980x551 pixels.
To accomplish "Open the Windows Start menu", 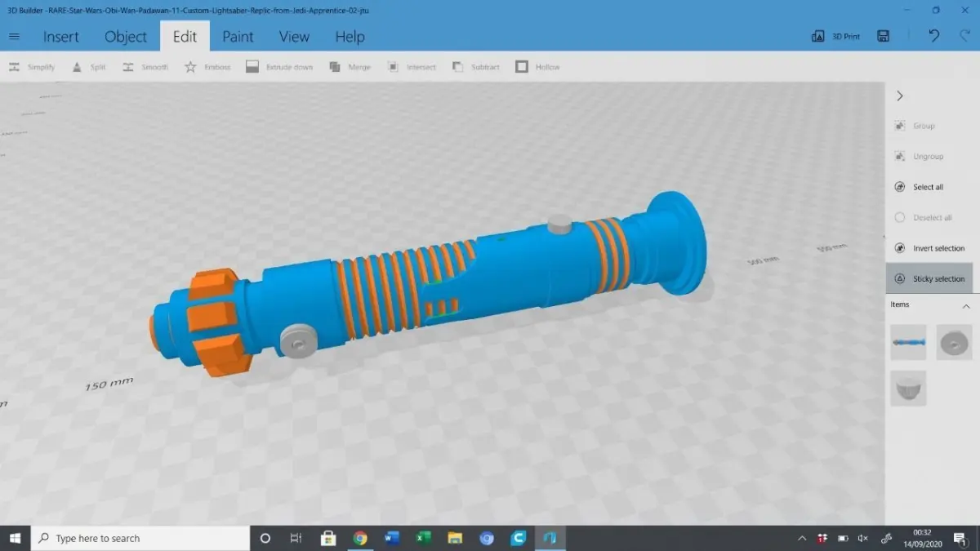I will coord(15,538).
